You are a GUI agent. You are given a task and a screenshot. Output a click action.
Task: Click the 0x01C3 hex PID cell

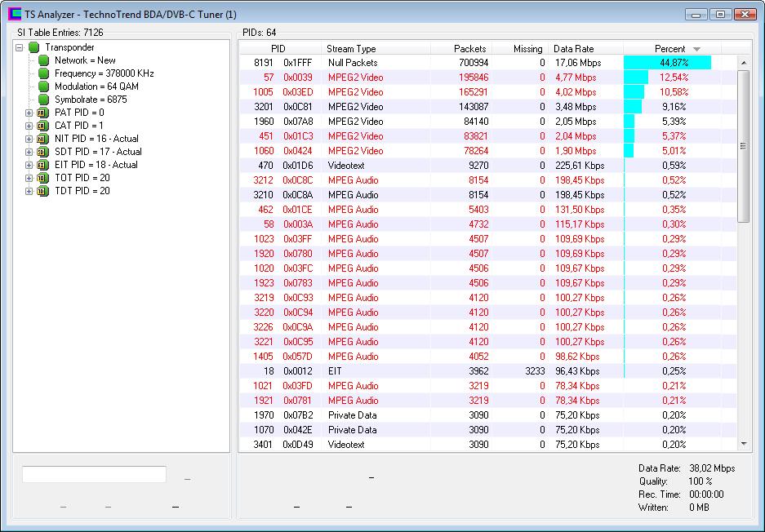(x=298, y=136)
